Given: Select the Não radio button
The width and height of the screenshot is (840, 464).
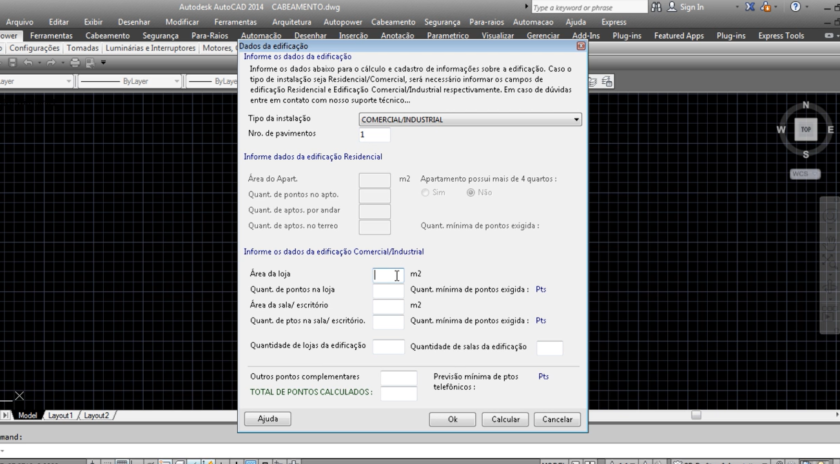Looking at the screenshot, I should point(472,192).
